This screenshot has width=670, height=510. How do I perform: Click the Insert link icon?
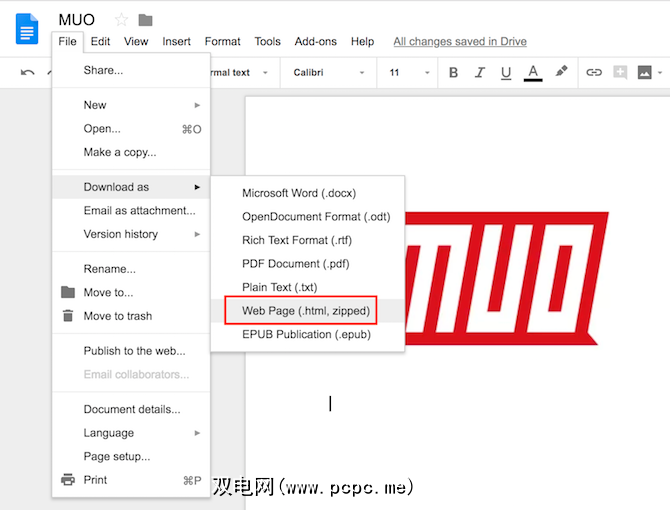(x=594, y=72)
